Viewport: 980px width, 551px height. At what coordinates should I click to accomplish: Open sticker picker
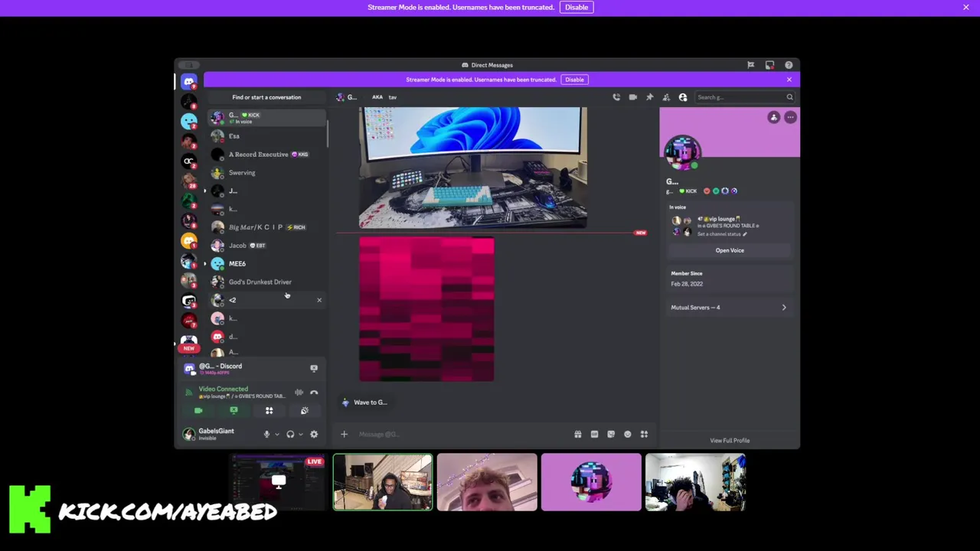(611, 435)
